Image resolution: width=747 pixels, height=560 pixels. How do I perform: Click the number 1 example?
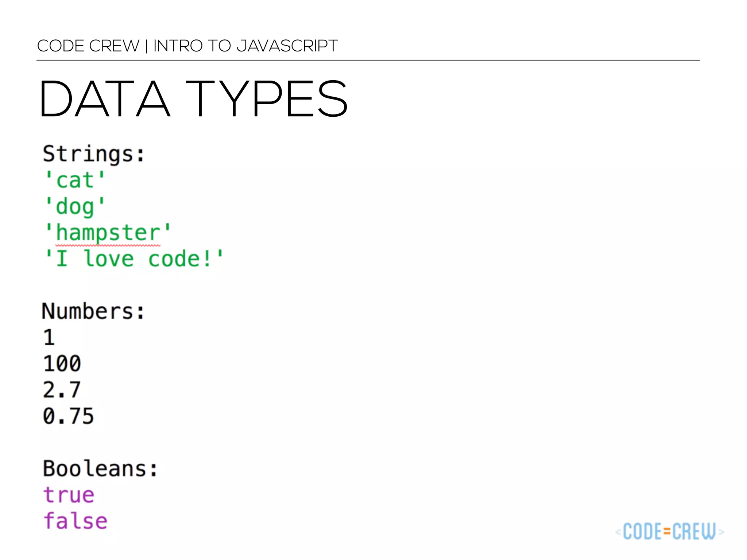pos(49,338)
